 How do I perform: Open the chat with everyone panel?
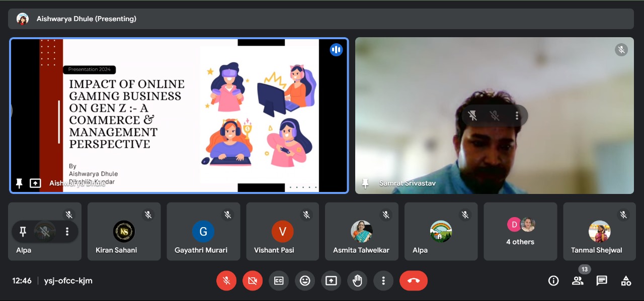pos(602,281)
